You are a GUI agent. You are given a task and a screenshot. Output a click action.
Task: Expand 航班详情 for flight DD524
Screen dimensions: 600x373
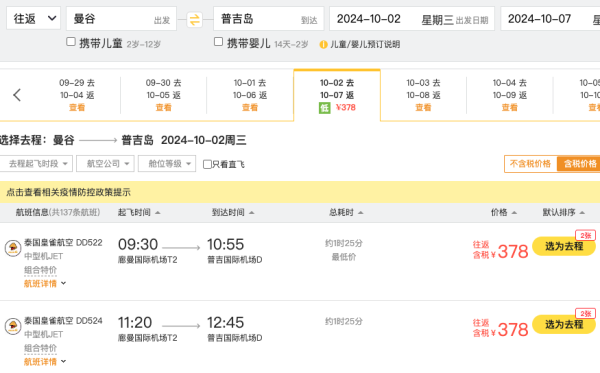45,362
